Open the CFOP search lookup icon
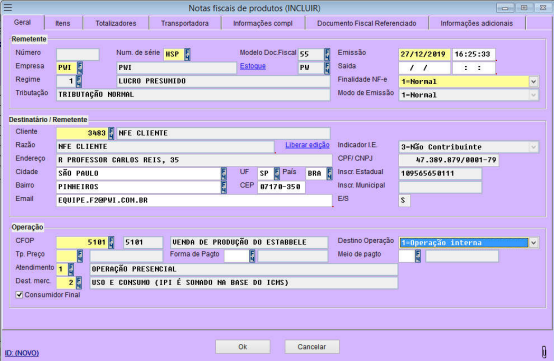Viewport: 554px width, 362px height. point(111,242)
